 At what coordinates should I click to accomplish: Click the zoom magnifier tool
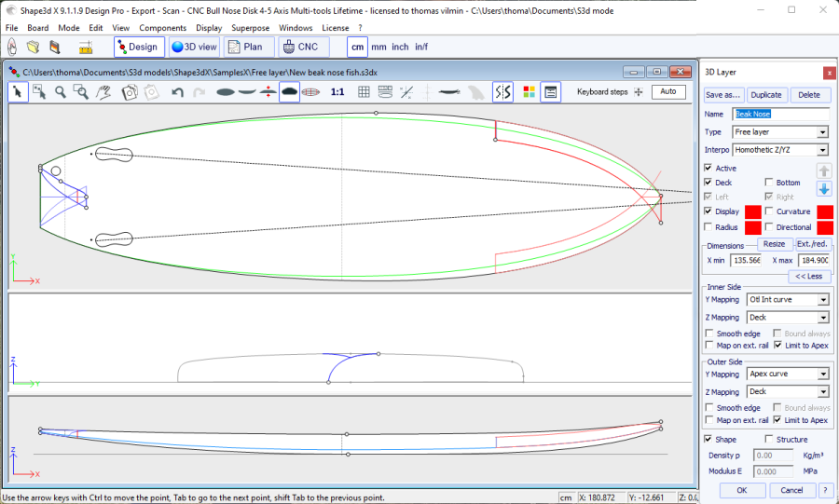click(61, 91)
